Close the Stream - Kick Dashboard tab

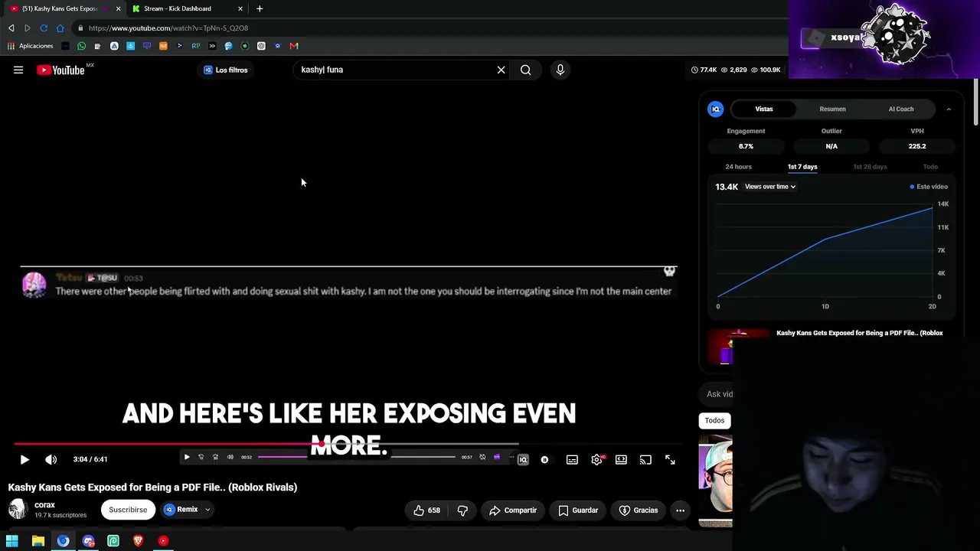click(240, 8)
